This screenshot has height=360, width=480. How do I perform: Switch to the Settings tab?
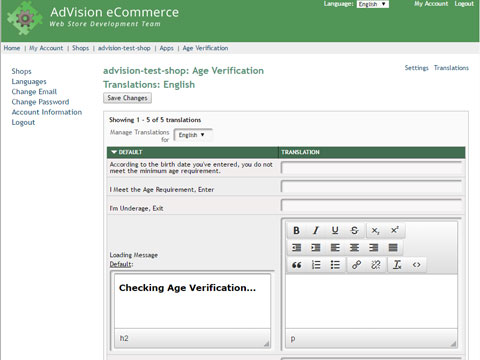(416, 68)
